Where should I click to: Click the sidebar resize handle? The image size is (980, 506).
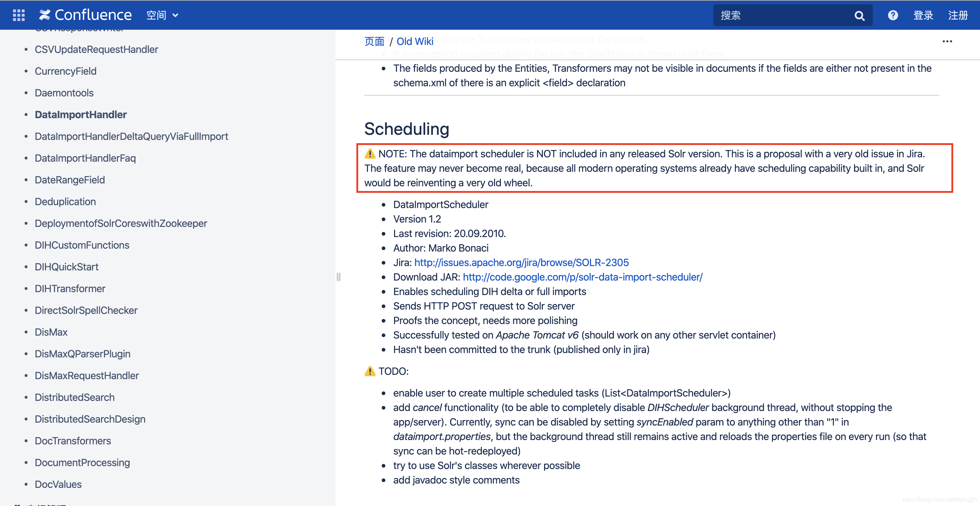(x=338, y=277)
